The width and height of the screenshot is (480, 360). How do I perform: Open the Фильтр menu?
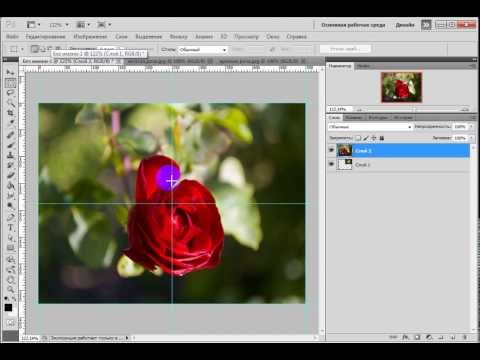pos(179,37)
